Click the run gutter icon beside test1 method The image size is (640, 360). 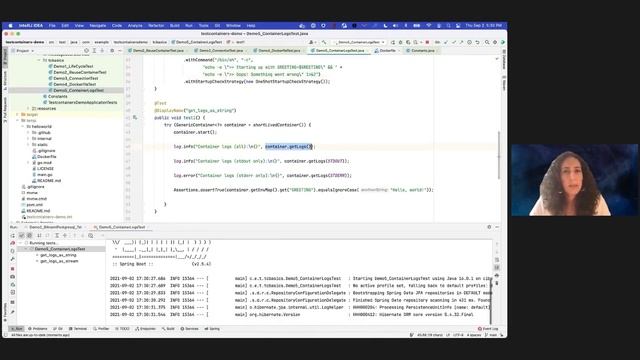(x=135, y=118)
